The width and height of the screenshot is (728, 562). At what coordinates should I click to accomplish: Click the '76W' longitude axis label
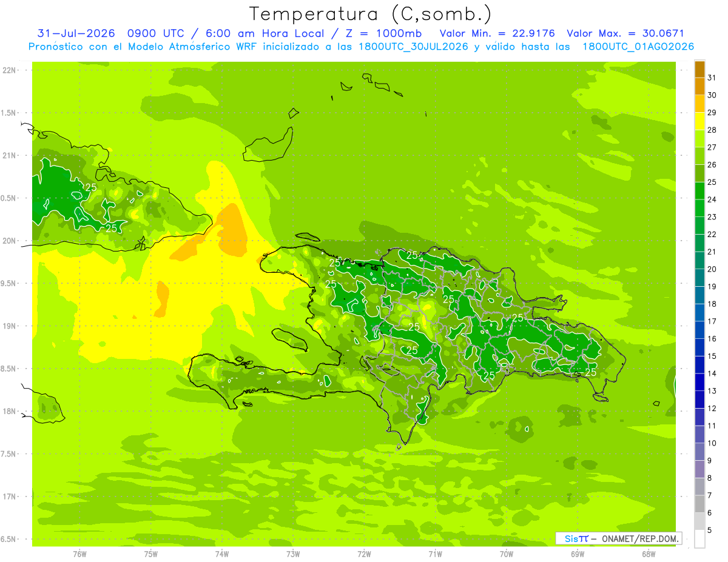click(x=79, y=555)
